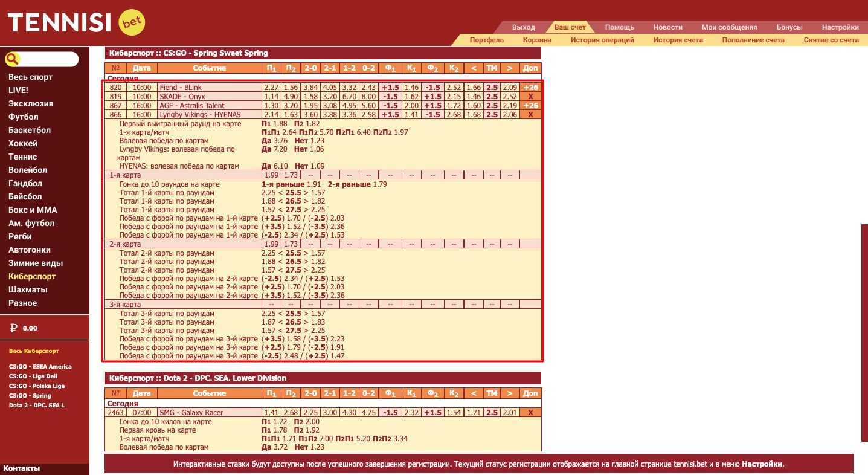Screen dimensions: 868x475
Task: Select the Ваш счет tab
Action: pos(570,27)
